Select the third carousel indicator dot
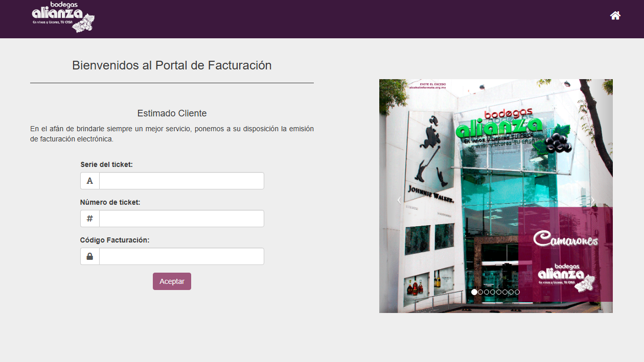Image resolution: width=644 pixels, height=362 pixels. 487,292
